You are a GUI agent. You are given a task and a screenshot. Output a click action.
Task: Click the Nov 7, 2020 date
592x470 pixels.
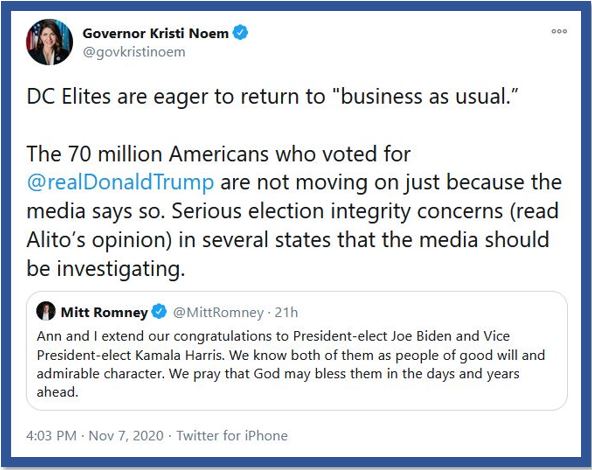click(126, 436)
